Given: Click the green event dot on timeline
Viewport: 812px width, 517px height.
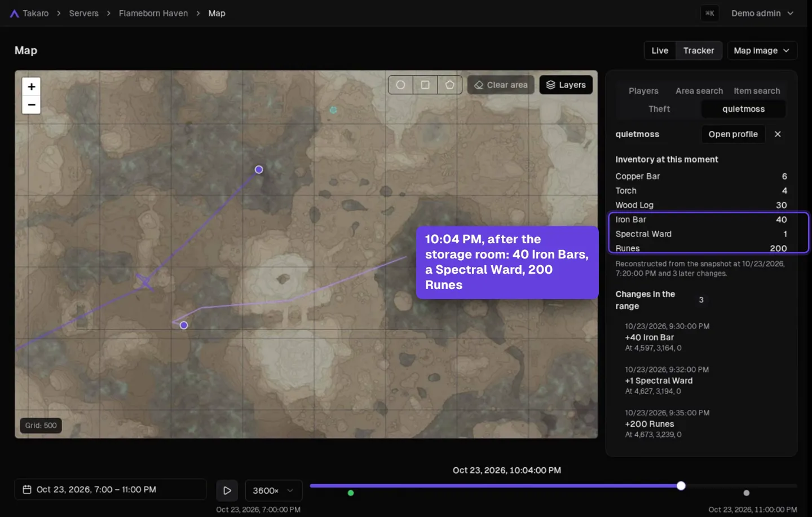Looking at the screenshot, I should [x=351, y=493].
